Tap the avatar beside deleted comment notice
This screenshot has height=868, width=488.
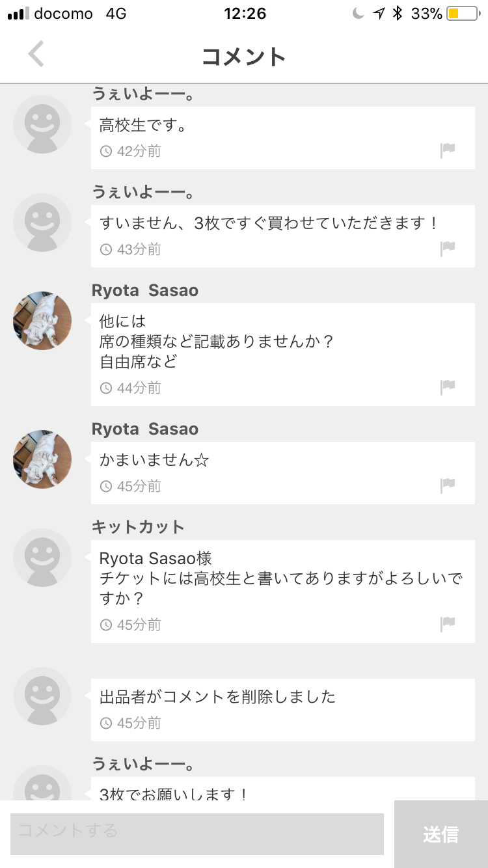pyautogui.click(x=42, y=696)
